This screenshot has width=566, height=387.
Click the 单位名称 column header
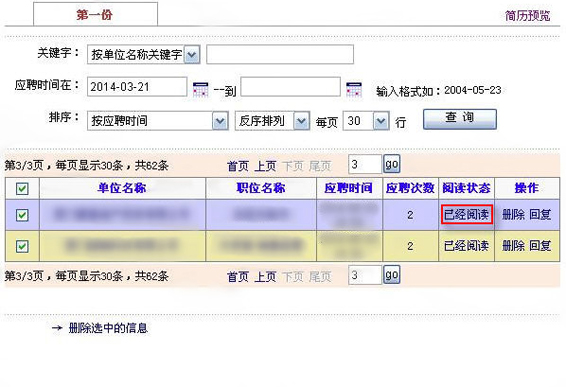click(x=122, y=188)
